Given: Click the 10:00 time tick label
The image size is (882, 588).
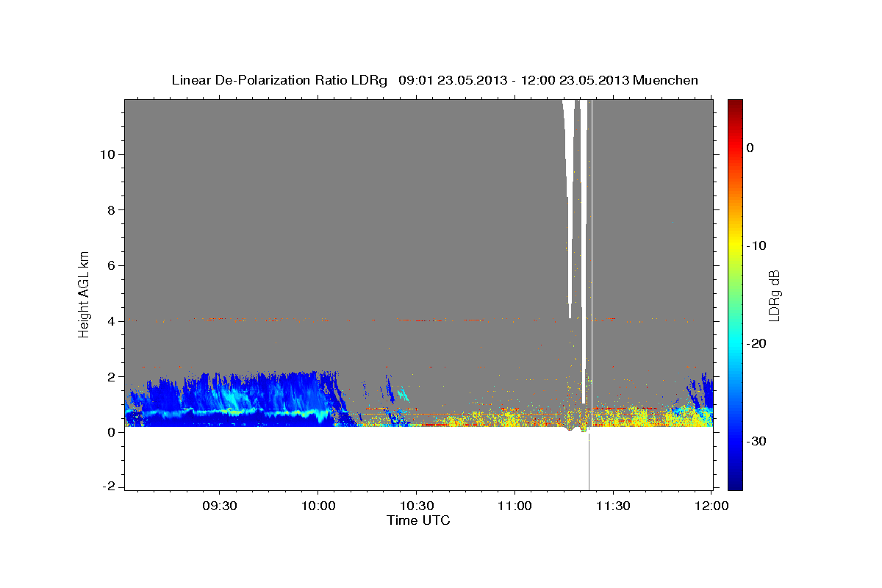Looking at the screenshot, I should click(x=318, y=506).
